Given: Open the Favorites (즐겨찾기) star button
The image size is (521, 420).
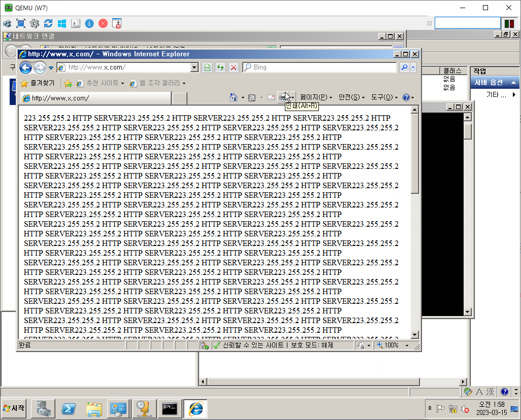Looking at the screenshot, I should [37, 83].
